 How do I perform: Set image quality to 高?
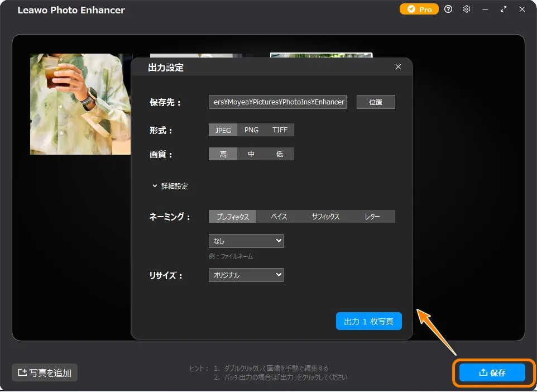tap(223, 154)
